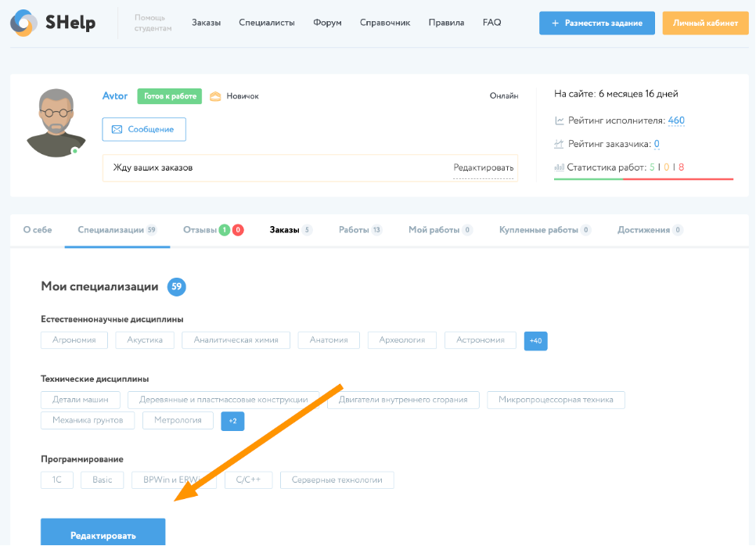This screenshot has height=546, width=756.
Task: Expand +2 more technical disciplines
Action: click(232, 421)
